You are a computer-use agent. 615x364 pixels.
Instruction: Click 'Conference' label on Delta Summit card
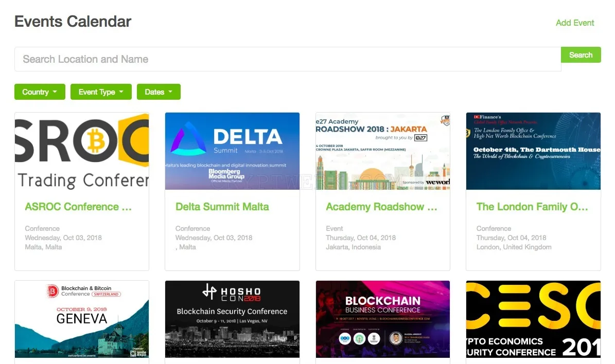point(192,228)
